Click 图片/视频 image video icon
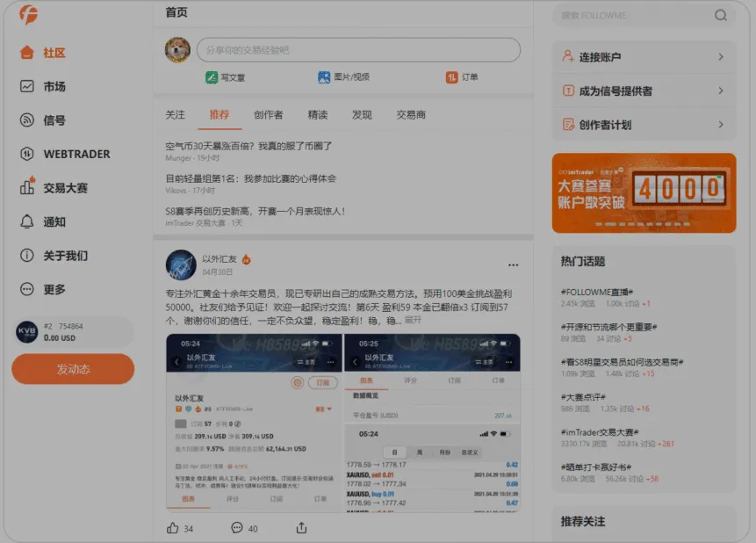 (324, 76)
